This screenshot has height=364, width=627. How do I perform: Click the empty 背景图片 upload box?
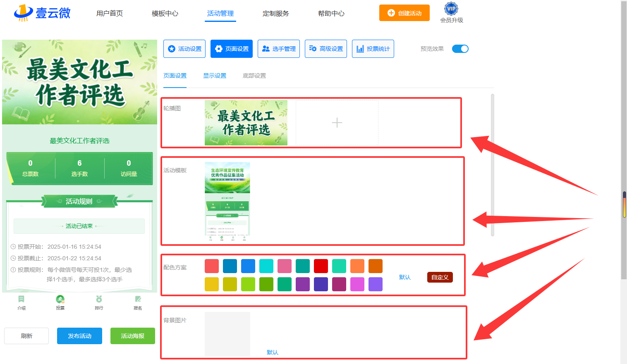(227, 334)
